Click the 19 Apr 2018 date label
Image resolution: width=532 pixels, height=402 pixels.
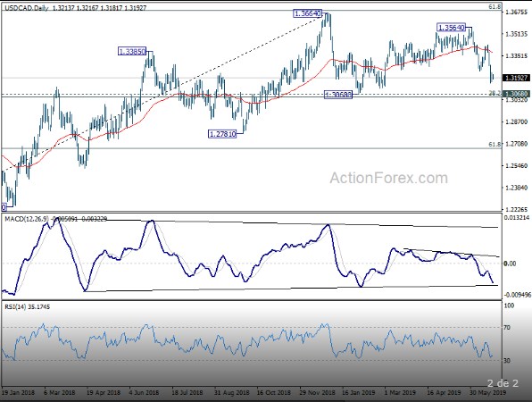point(104,392)
